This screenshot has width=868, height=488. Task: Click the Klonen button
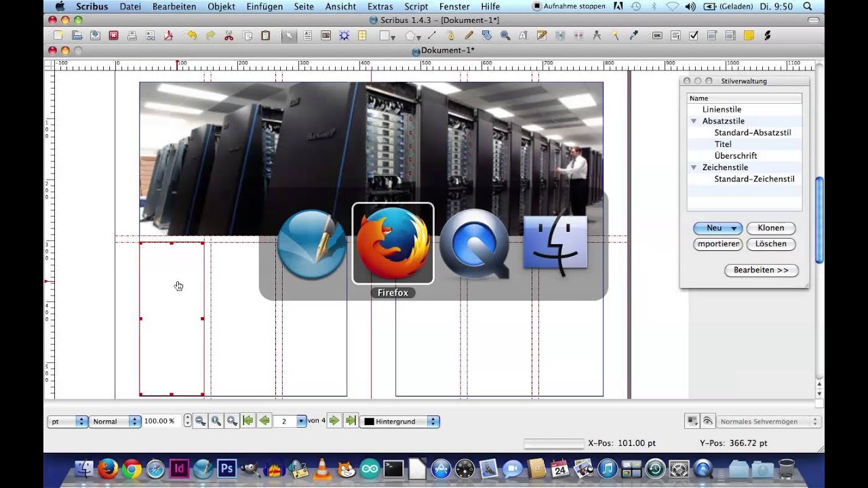click(771, 228)
